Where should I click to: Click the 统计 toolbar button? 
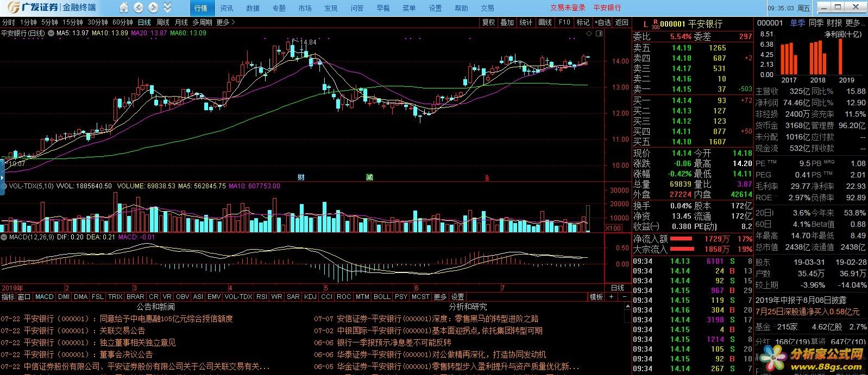point(526,22)
